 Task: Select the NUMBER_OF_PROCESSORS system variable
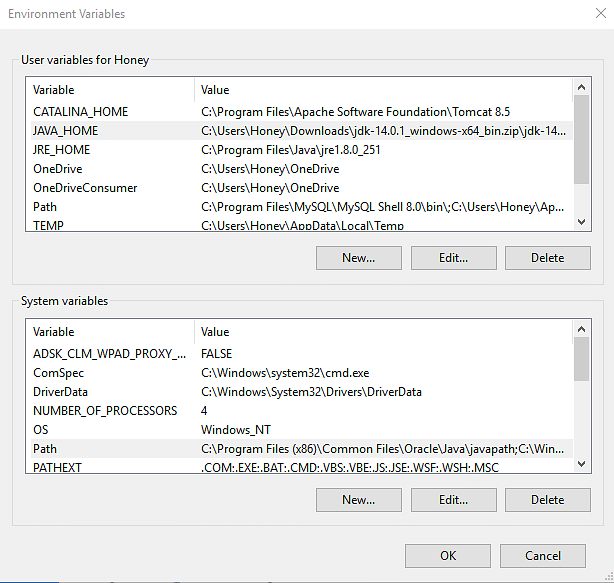click(302, 411)
